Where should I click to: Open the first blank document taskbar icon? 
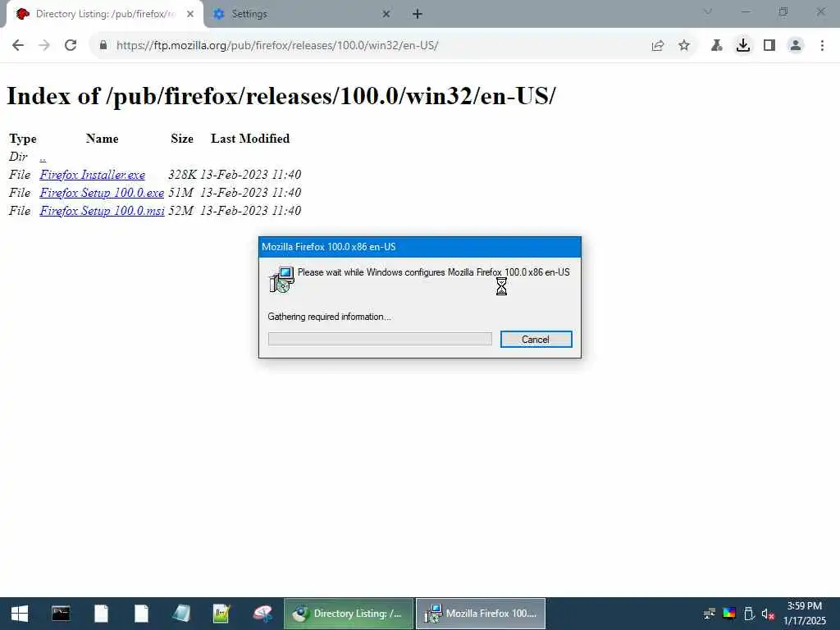click(x=101, y=614)
